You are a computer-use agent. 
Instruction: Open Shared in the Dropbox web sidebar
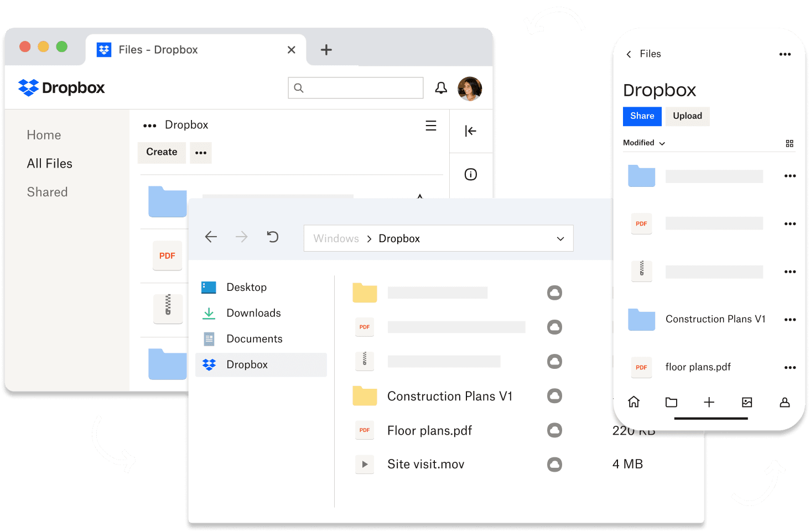point(48,192)
